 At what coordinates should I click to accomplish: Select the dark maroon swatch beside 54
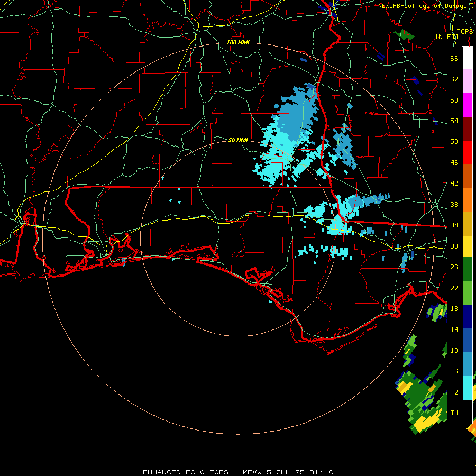(467, 129)
